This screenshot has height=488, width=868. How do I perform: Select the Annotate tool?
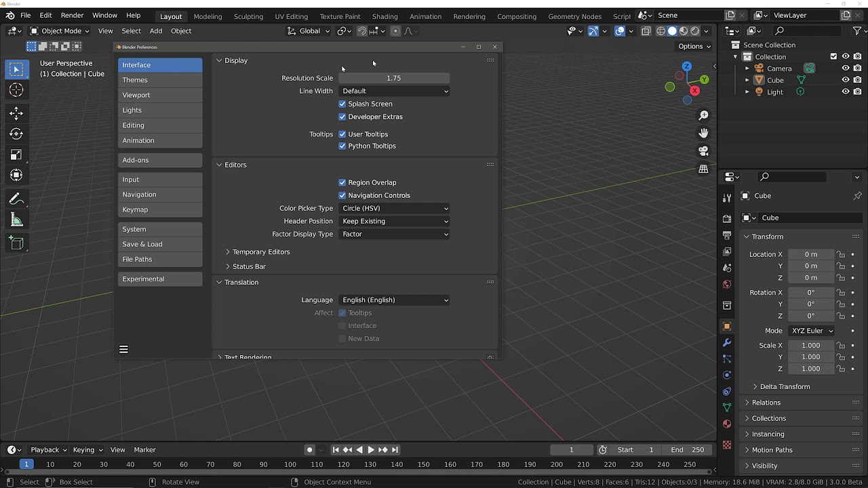pyautogui.click(x=16, y=199)
